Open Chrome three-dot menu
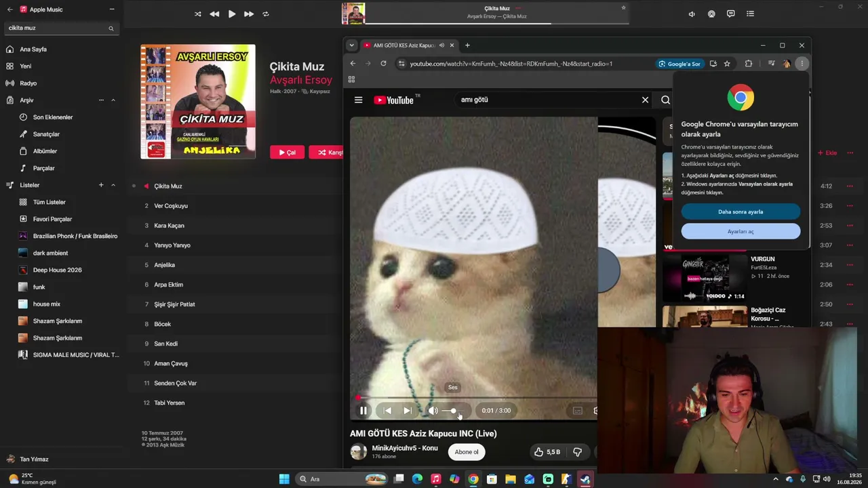 [802, 64]
